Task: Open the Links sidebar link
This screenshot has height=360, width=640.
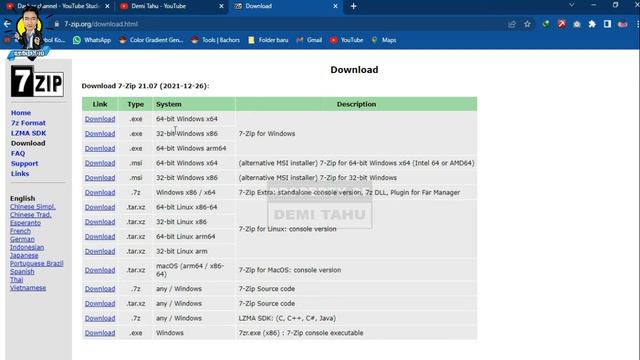Action: click(x=20, y=173)
